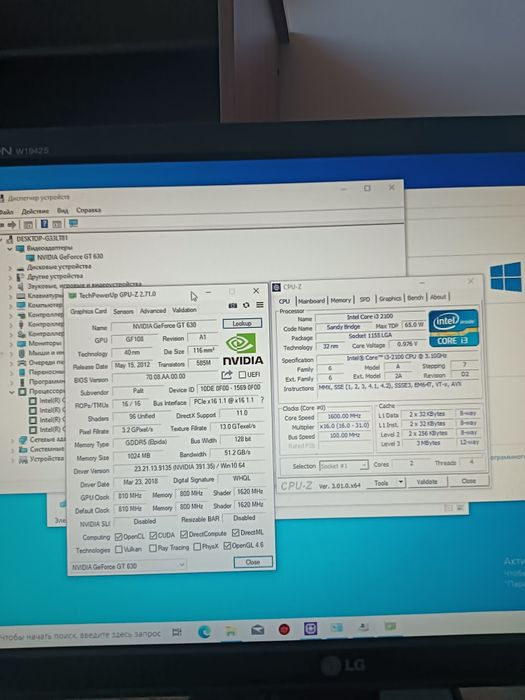Viewport: 525px width, 700px height.
Task: Open the Справка menu in Device Manager
Action: coord(88,210)
